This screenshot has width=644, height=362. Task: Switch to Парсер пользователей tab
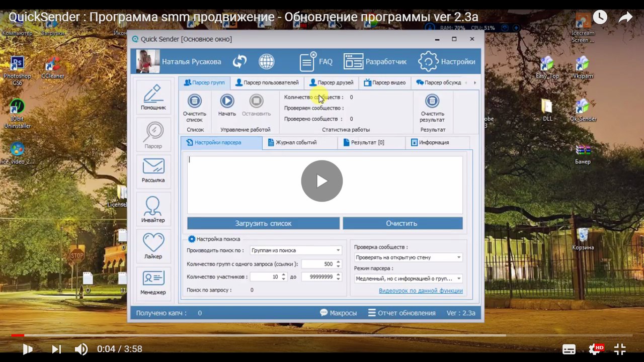(x=267, y=82)
